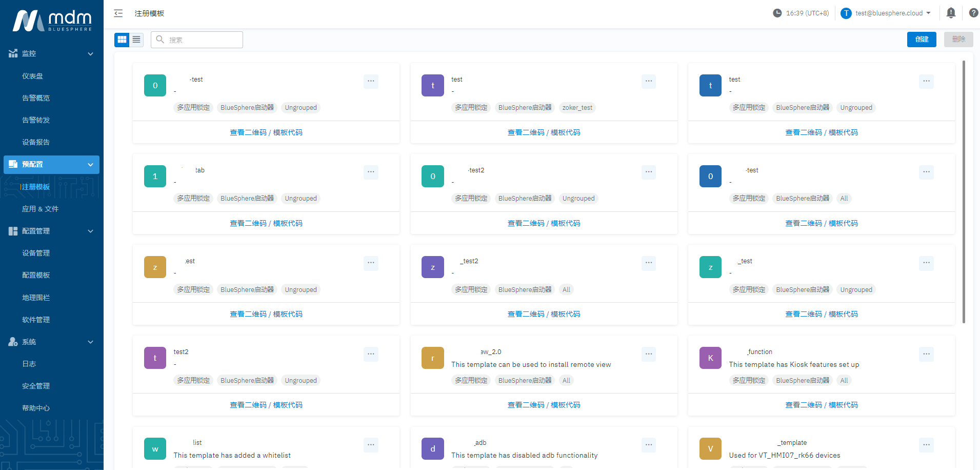The width and height of the screenshot is (980, 470).
Task: Click the search magnifier icon
Action: (x=160, y=40)
